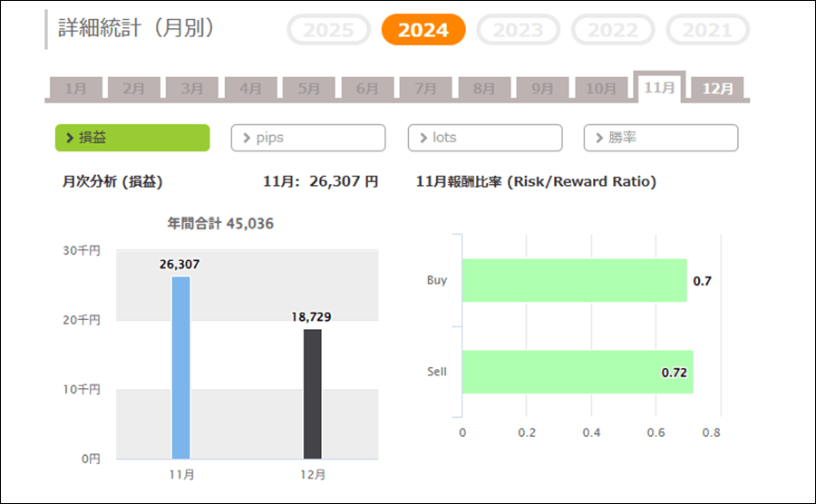Show the 損益 profit/loss view
Viewport: 816px width, 504px height.
(x=132, y=138)
